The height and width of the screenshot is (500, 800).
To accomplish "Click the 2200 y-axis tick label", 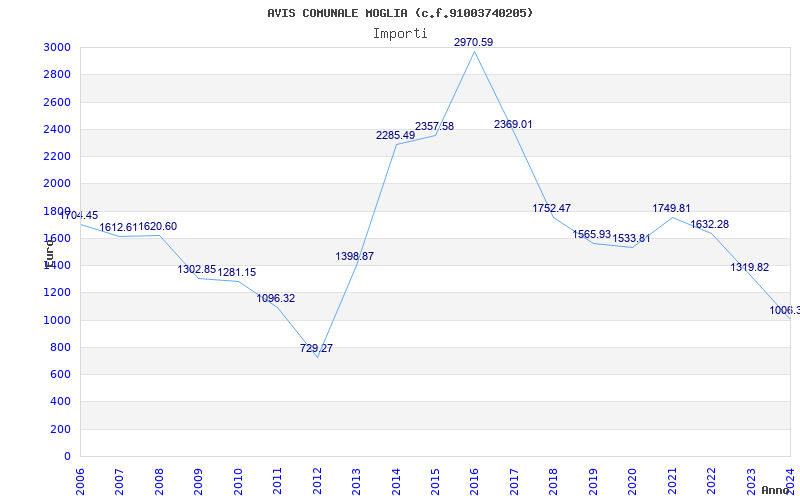I will [x=57, y=156].
